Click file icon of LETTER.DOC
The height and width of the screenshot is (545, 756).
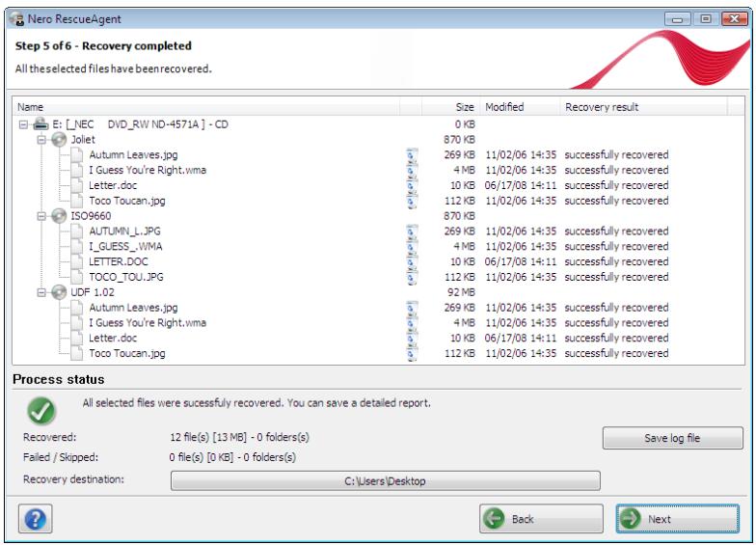tap(77, 262)
